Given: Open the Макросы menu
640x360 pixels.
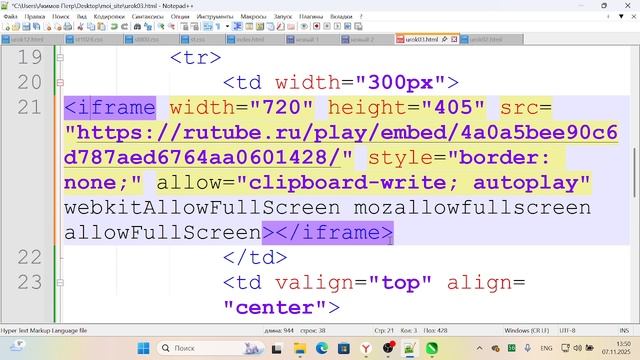Looking at the screenshot, I should click(x=253, y=16).
